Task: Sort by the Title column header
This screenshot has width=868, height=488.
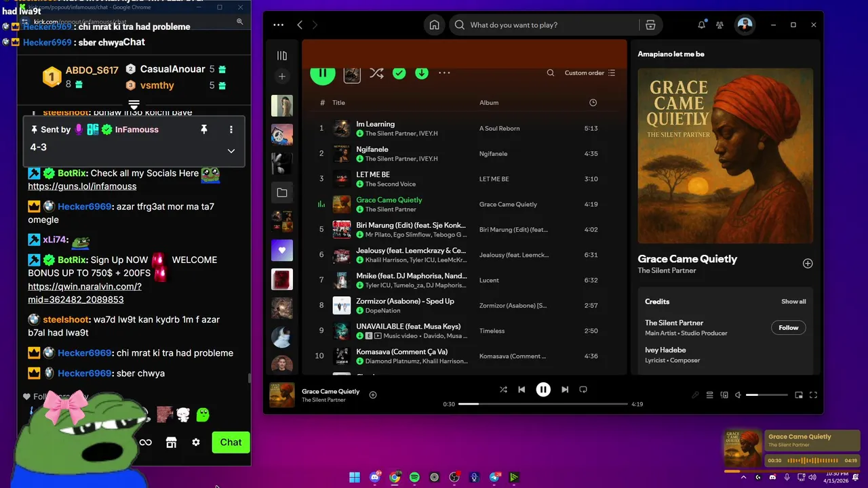Action: tap(338, 103)
